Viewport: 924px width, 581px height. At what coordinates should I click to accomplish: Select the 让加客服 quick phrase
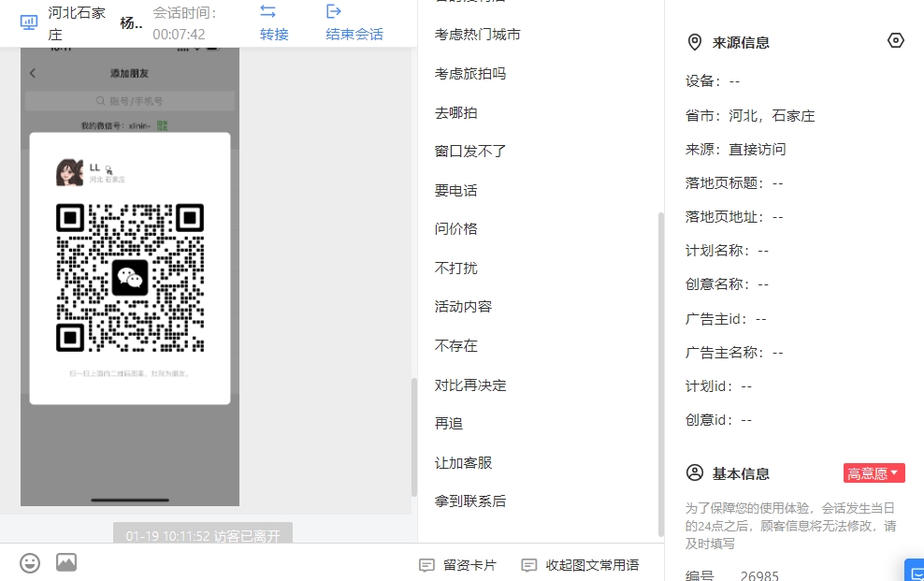[x=463, y=462]
